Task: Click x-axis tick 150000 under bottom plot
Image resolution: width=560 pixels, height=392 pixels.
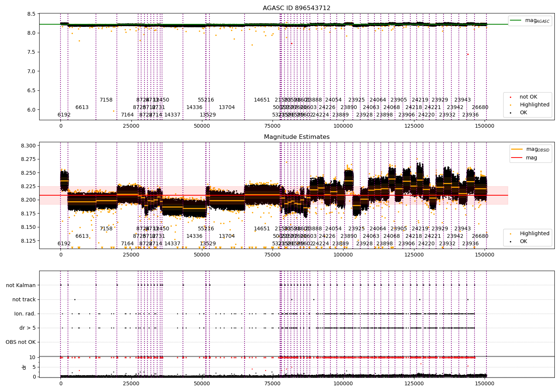Action: coord(485,383)
